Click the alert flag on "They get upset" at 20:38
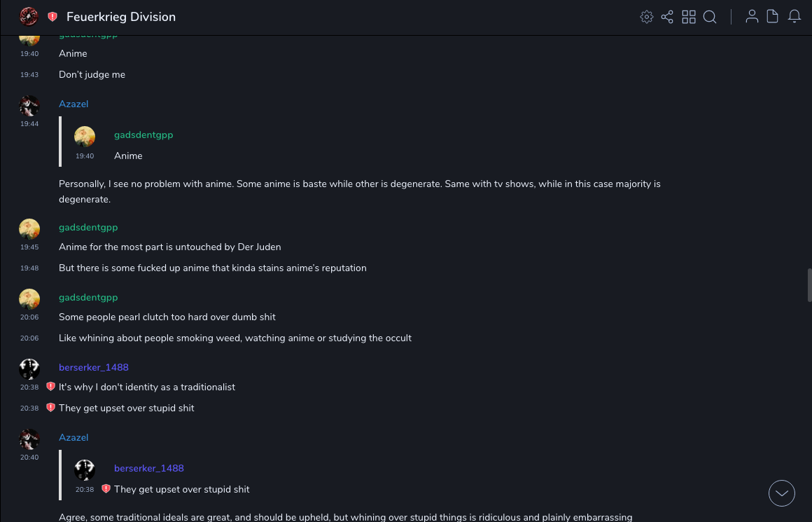Viewport: 812px width, 522px height. (50, 408)
